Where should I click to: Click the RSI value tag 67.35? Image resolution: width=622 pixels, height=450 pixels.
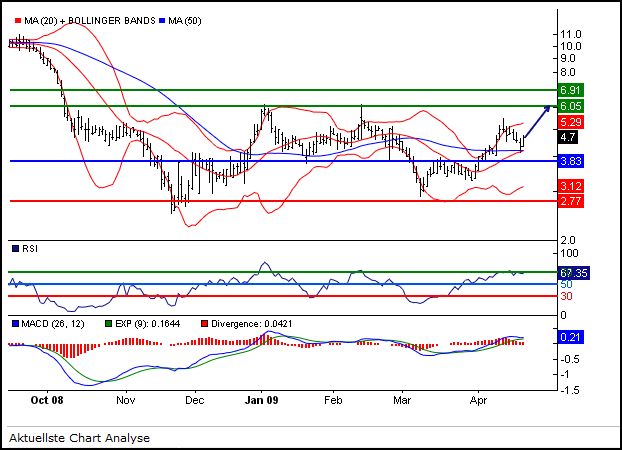(x=574, y=273)
